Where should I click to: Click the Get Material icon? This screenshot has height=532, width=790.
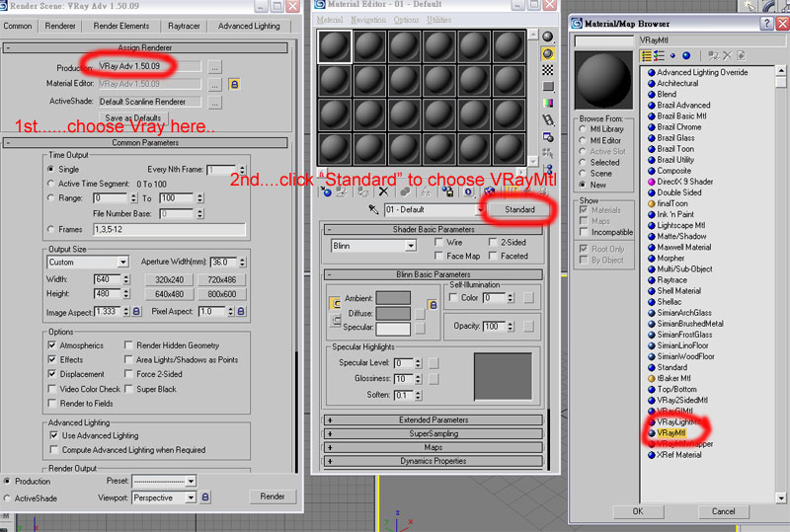[327, 191]
